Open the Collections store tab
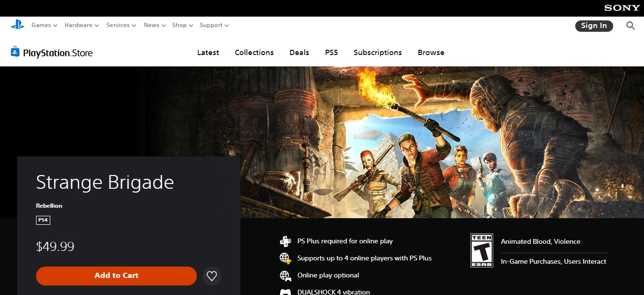 254,53
